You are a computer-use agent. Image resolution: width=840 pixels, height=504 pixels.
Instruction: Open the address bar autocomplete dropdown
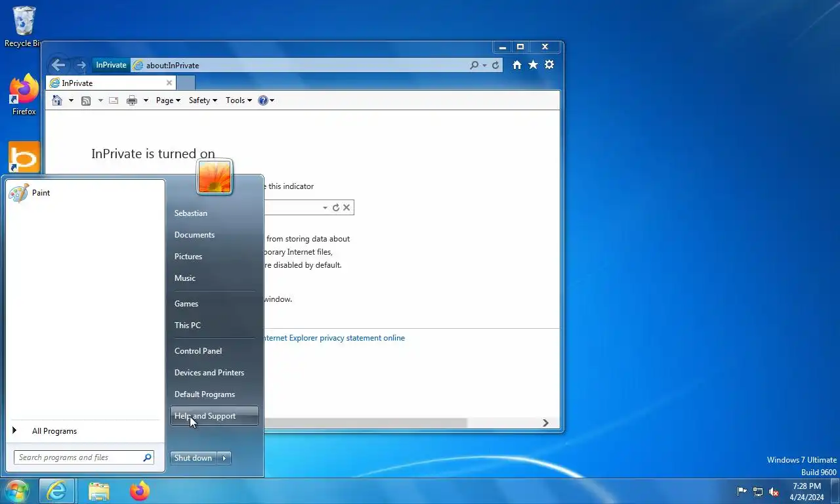tap(484, 65)
